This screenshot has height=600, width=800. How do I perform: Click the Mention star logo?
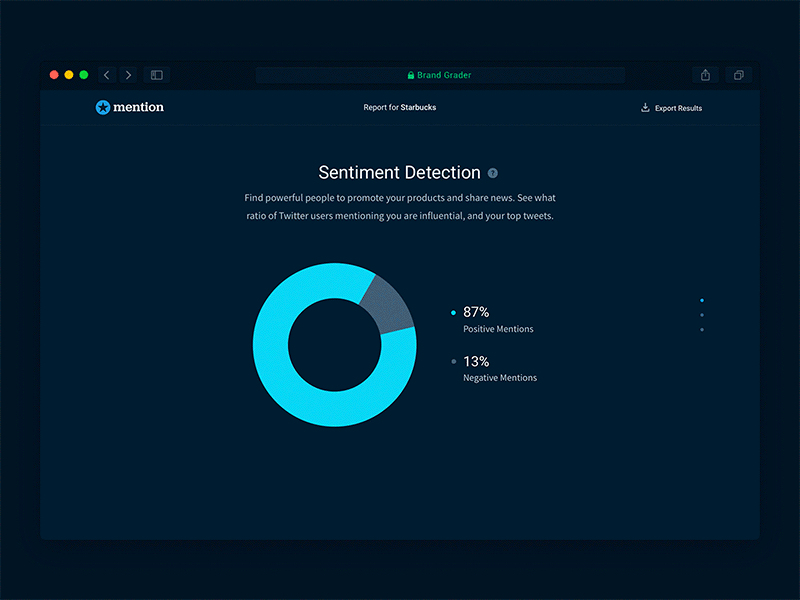103,107
